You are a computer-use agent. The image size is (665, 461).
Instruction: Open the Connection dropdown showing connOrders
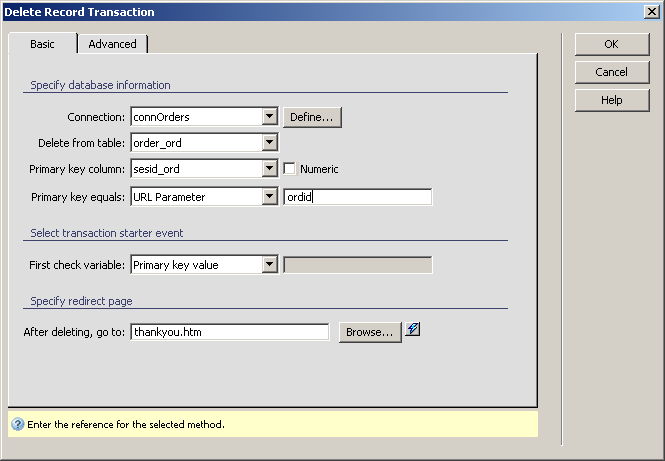pos(269,117)
